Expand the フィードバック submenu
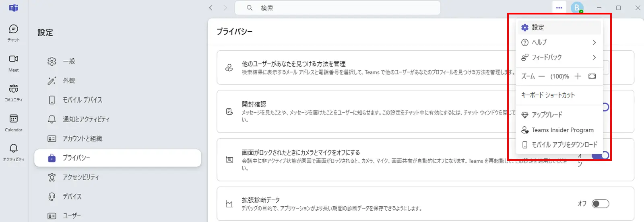Screen dimensions: 644x222 559,58
